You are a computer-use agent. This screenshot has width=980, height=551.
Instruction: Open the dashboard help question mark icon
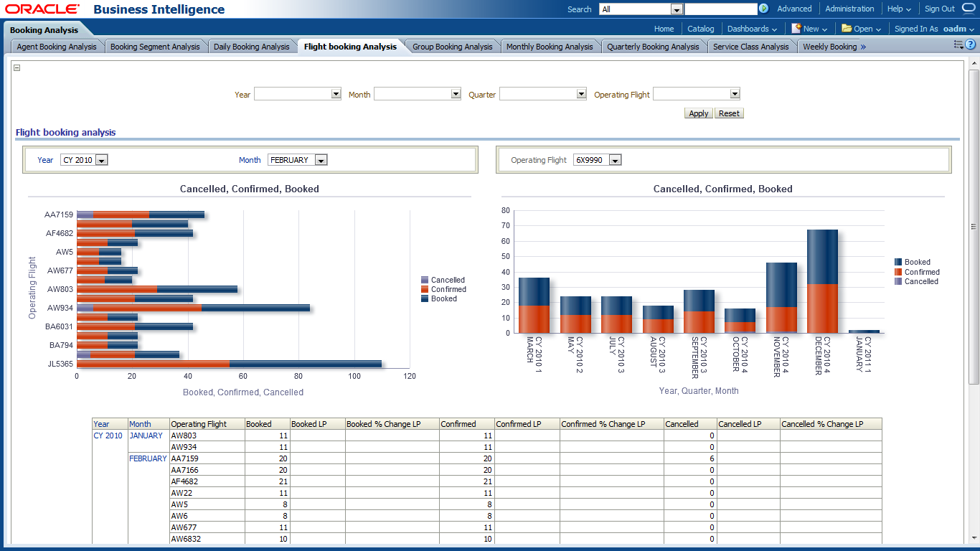(x=970, y=44)
